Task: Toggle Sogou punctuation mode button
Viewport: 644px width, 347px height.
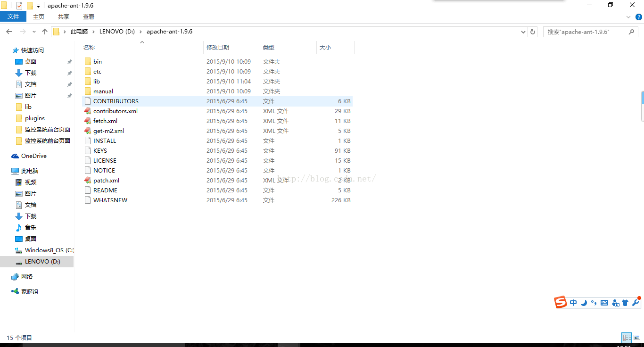Action: [594, 303]
